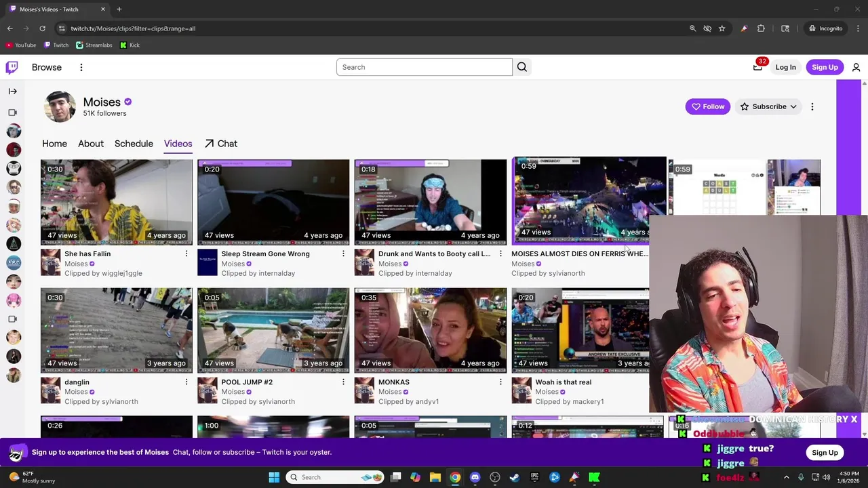
Task: Click the search magnifier button
Action: point(522,67)
